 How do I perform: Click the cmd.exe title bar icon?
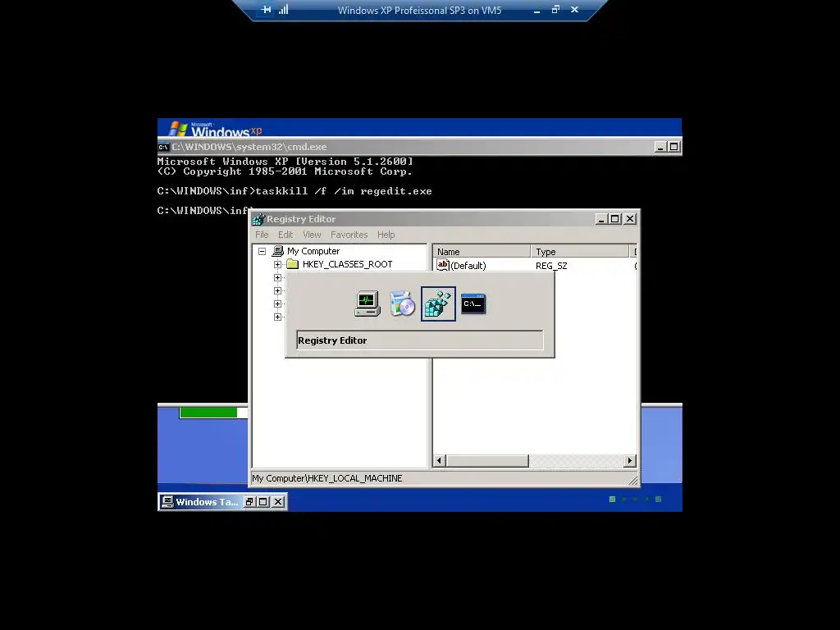(x=163, y=147)
